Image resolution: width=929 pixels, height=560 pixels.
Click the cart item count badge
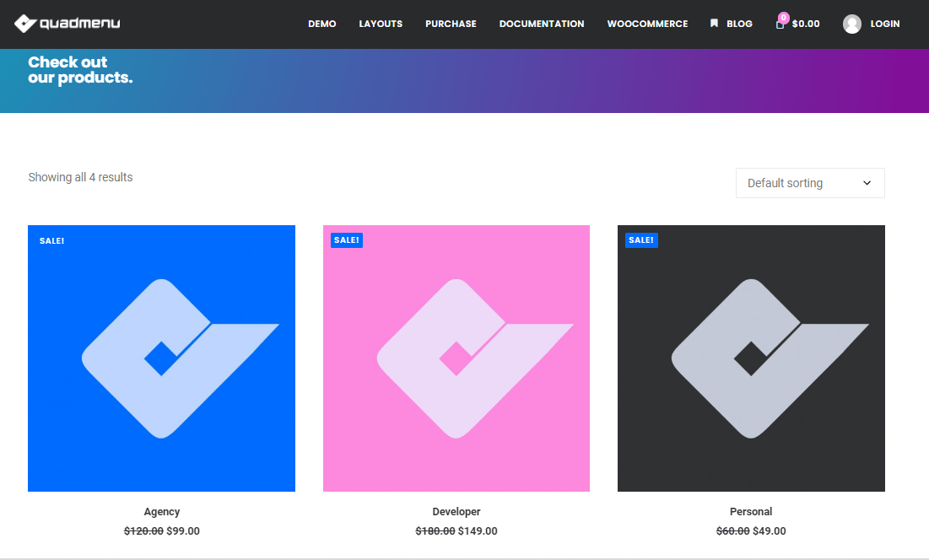(784, 17)
